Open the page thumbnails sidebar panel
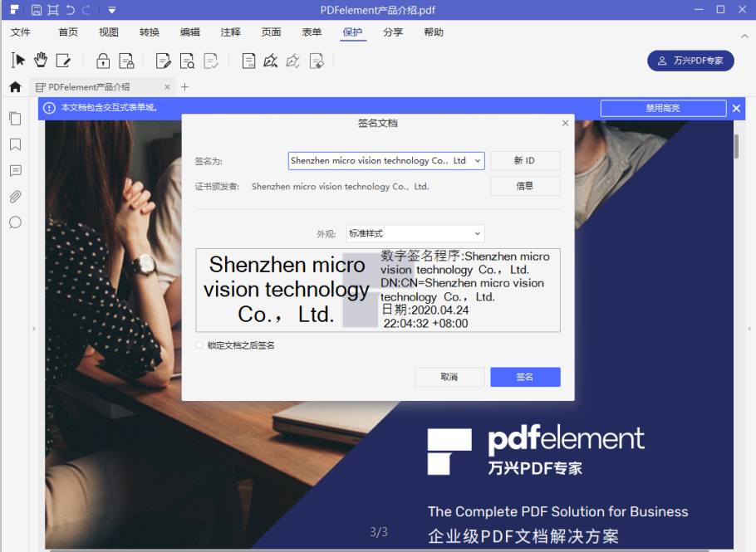 (15, 119)
